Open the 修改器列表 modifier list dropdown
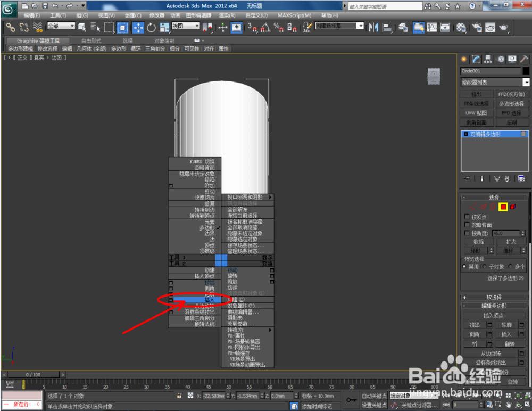532x411 pixels. [495, 82]
